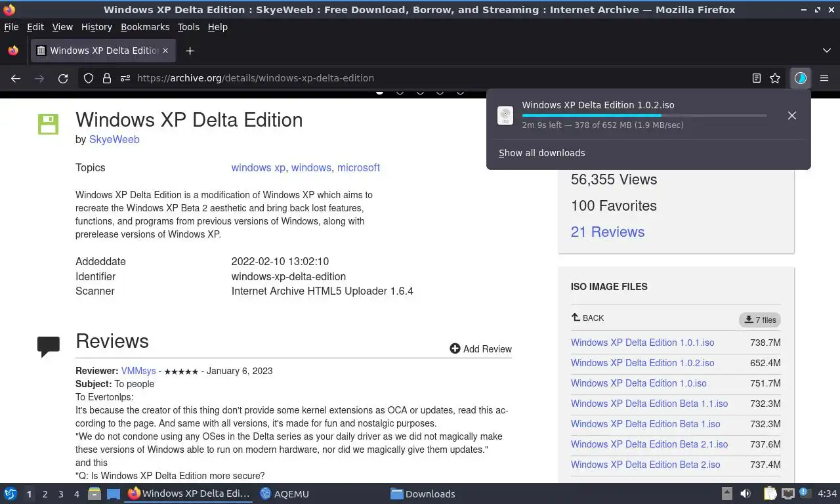Screen dimensions: 840x504
Task: Open a new tab with plus button
Action: (x=190, y=51)
